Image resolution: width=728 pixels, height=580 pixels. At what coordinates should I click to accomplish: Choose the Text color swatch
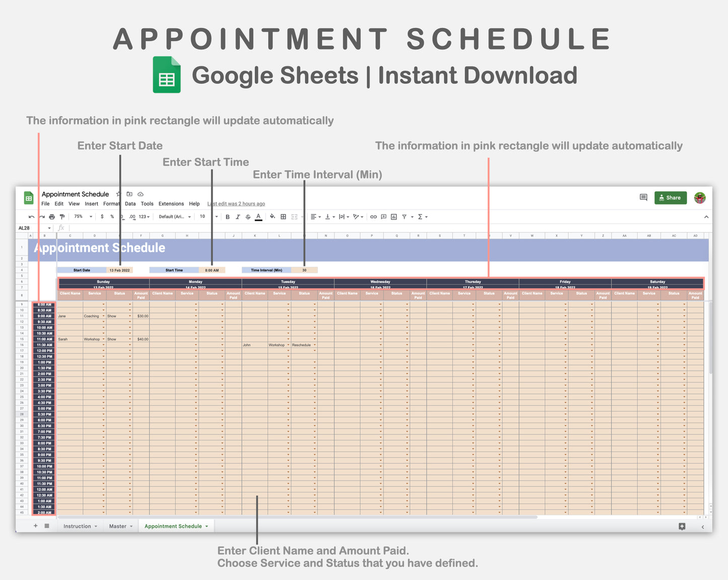[258, 216]
